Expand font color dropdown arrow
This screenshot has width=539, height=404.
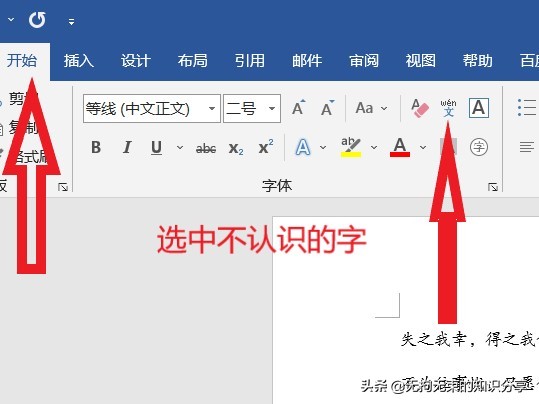point(423,148)
